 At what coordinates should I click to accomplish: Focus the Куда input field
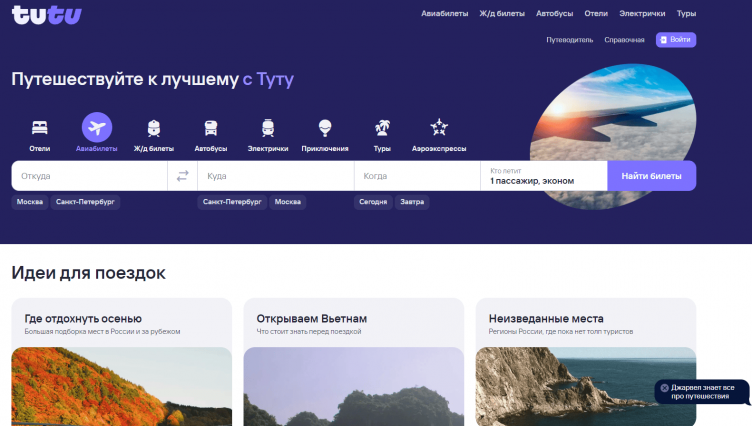pos(276,176)
